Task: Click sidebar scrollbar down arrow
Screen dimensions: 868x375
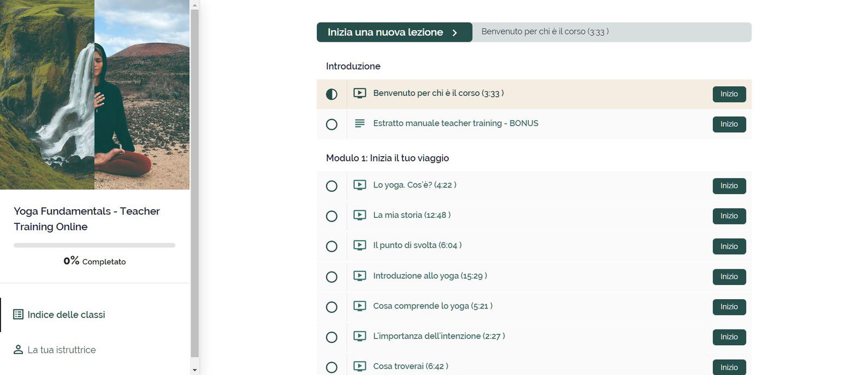Action: 195,370
